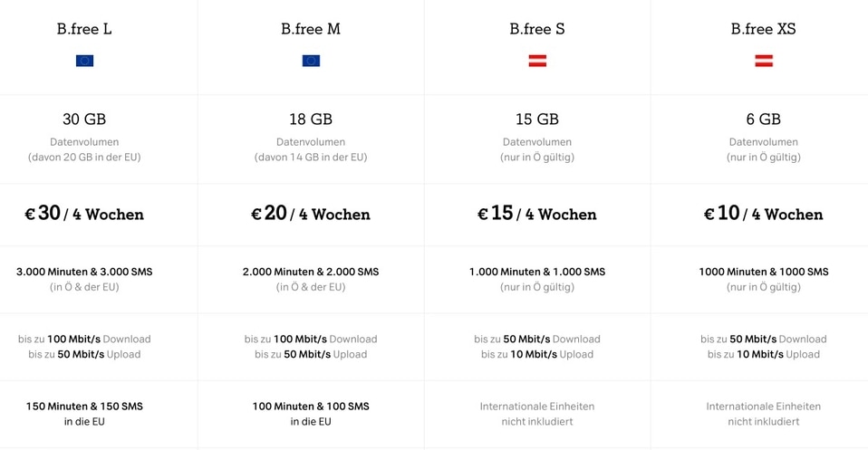Select the B.free M plan title
The height and width of the screenshot is (450, 868).
[311, 29]
